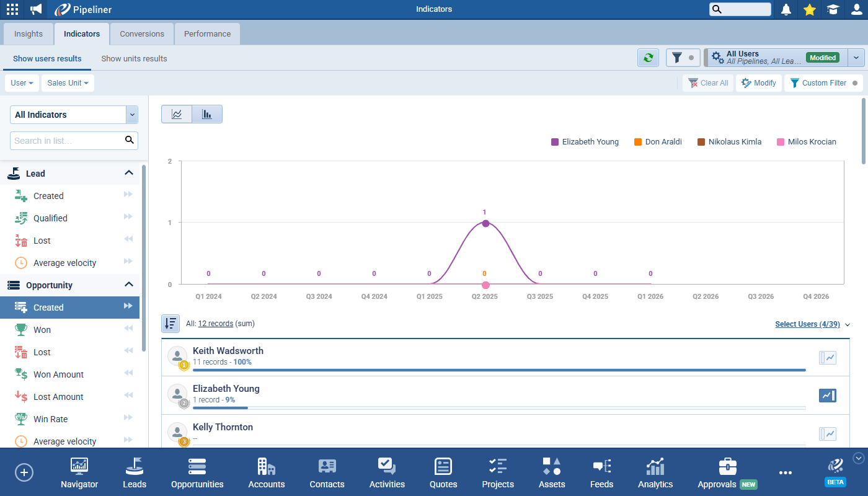The height and width of the screenshot is (496, 868).
Task: Click the green refresh icon button
Action: click(648, 58)
